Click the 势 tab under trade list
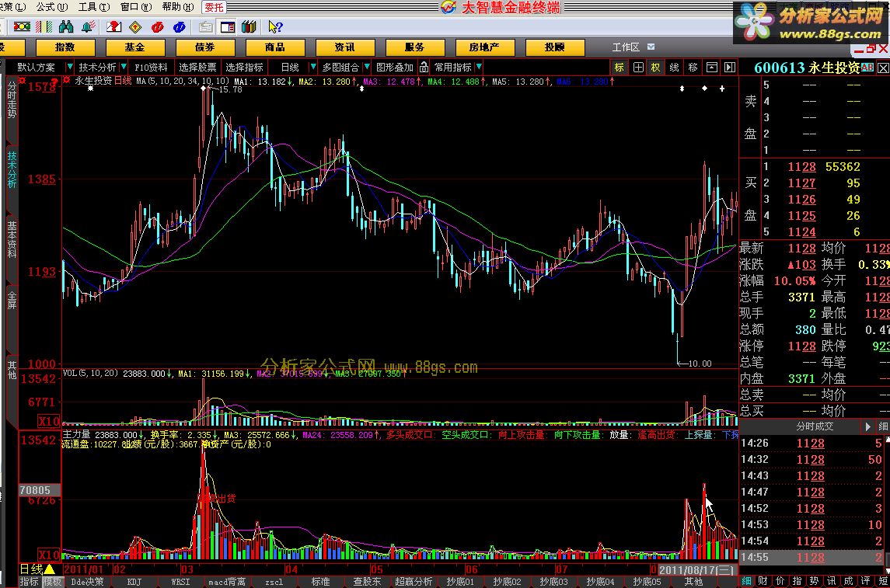 click(814, 581)
